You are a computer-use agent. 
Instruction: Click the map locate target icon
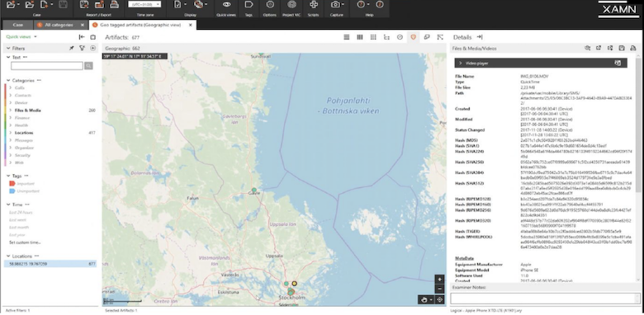[440, 300]
